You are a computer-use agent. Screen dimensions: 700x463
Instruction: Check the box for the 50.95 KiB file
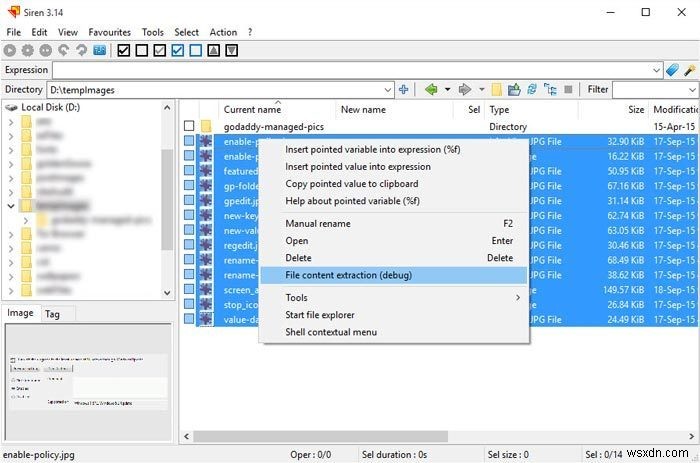click(189, 171)
